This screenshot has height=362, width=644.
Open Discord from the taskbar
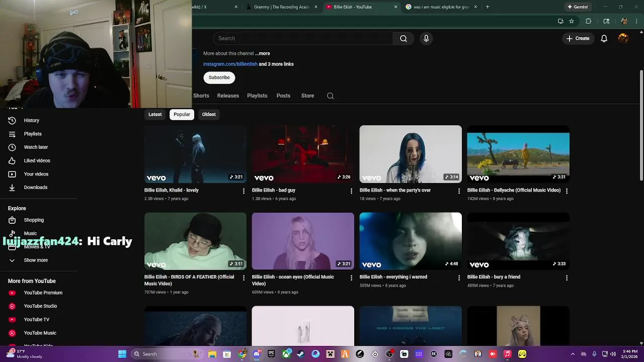click(x=257, y=354)
